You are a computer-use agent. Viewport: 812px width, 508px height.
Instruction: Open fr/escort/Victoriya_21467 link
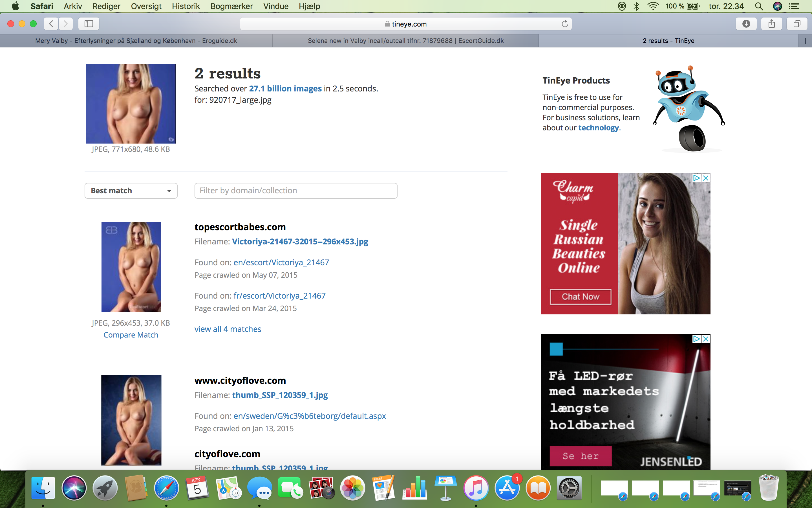279,296
